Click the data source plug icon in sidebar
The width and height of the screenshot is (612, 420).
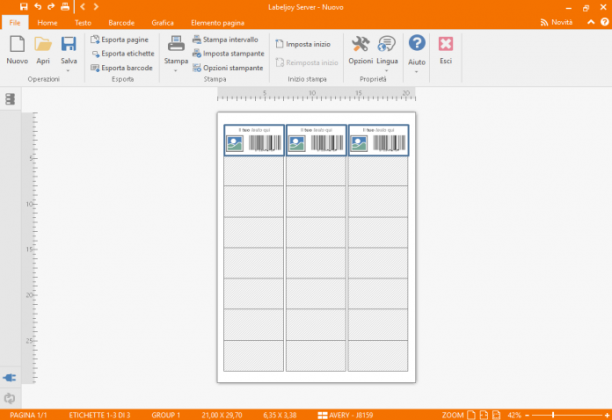point(10,377)
